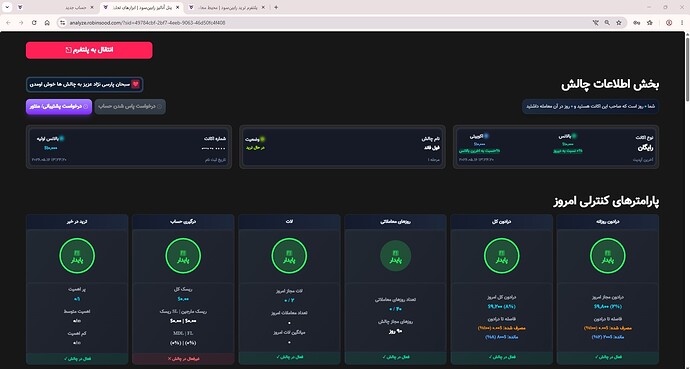This screenshot has width=690, height=369.
Task: Select the پنل آنالیز رابین‌سود tab
Action: click(x=141, y=7)
